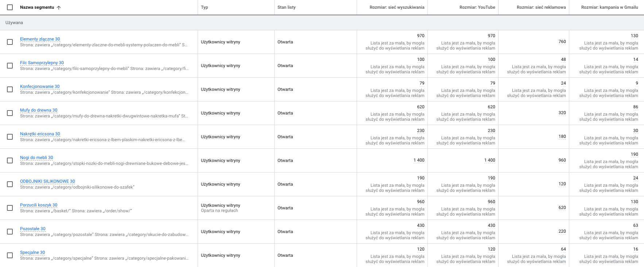Open the Filc Samoprzylepny 30 segment link
Image resolution: width=644 pixels, height=267 pixels.
pyautogui.click(x=42, y=63)
